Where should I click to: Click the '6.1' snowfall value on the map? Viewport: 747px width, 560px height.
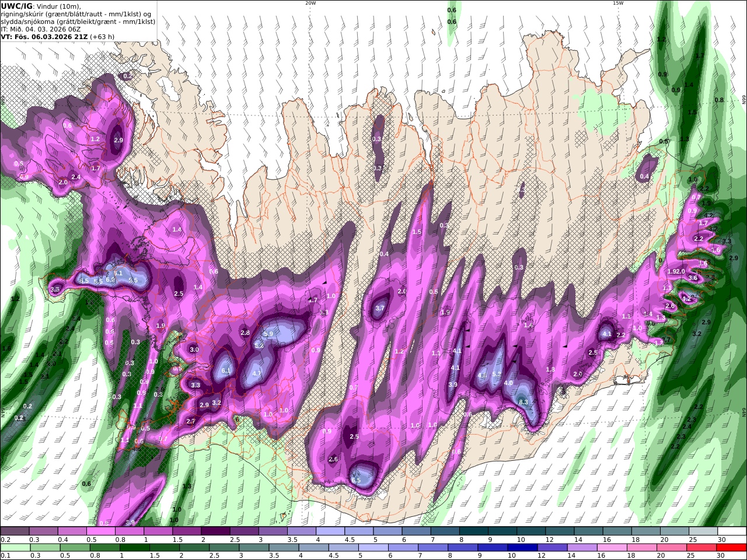pos(226,371)
